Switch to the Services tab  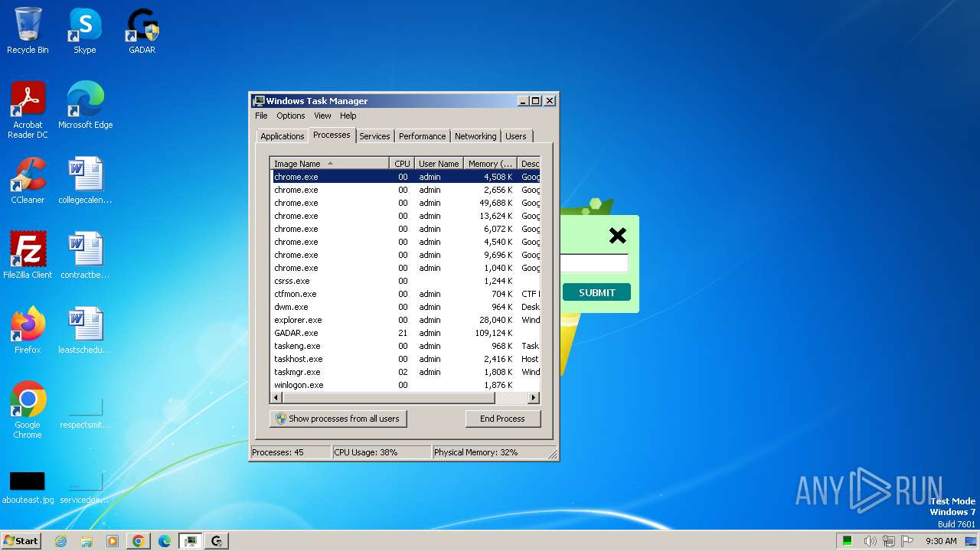[x=374, y=136]
